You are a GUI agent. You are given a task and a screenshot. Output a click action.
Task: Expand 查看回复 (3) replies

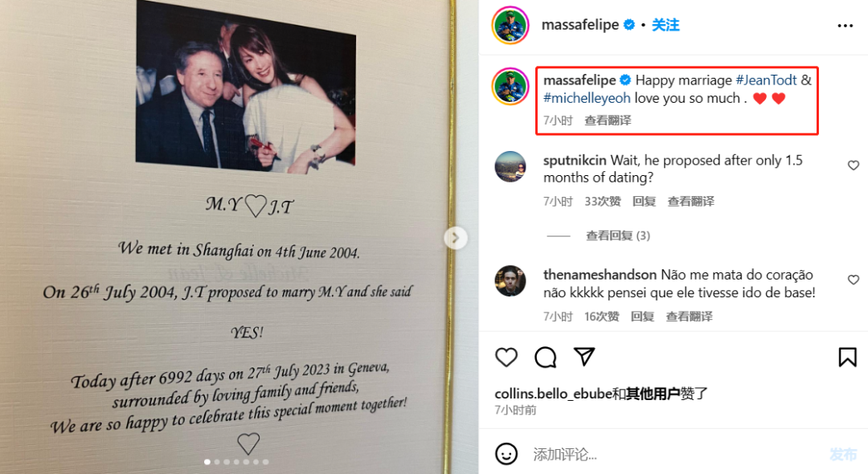click(x=618, y=235)
